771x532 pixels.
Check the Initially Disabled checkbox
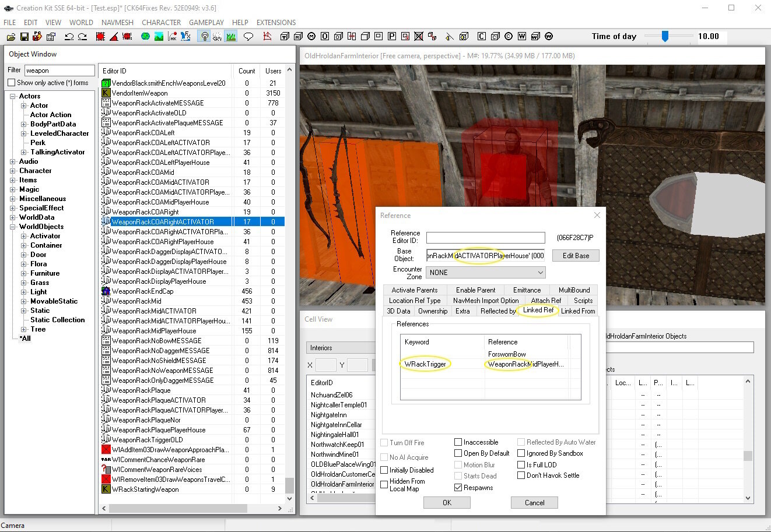pyautogui.click(x=384, y=470)
